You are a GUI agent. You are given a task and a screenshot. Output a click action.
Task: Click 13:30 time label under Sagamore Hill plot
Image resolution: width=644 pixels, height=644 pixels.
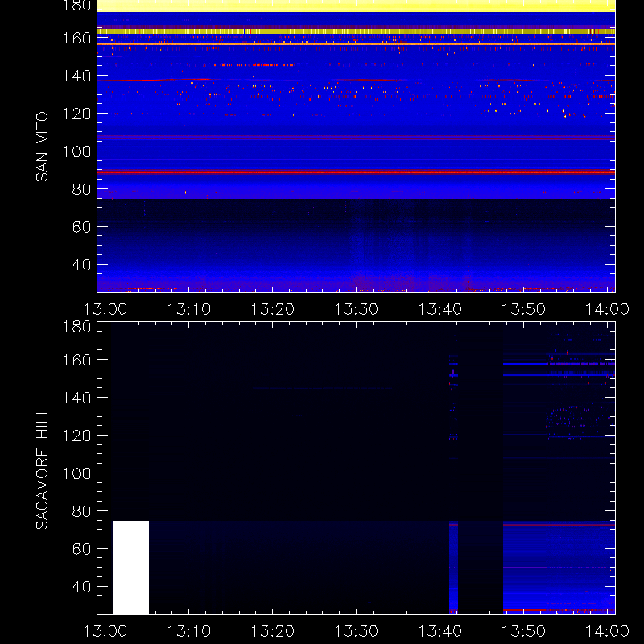[x=357, y=631]
